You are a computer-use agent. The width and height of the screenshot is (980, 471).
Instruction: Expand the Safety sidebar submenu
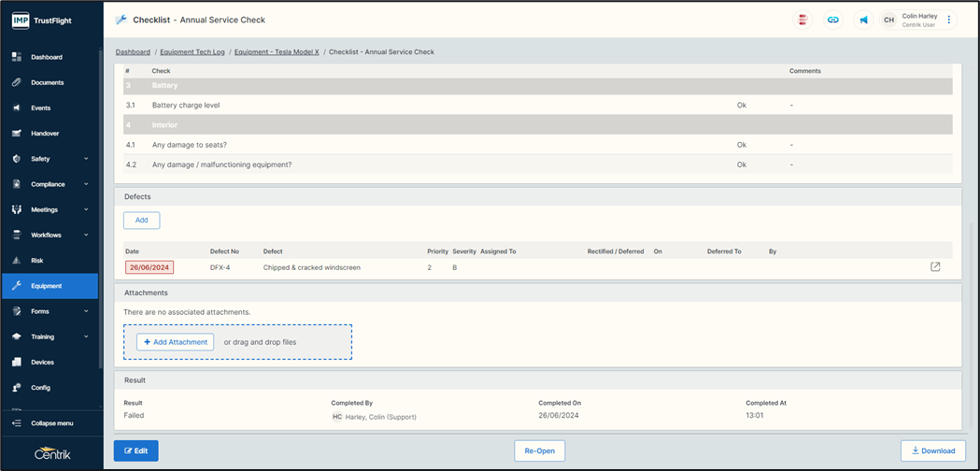[86, 159]
